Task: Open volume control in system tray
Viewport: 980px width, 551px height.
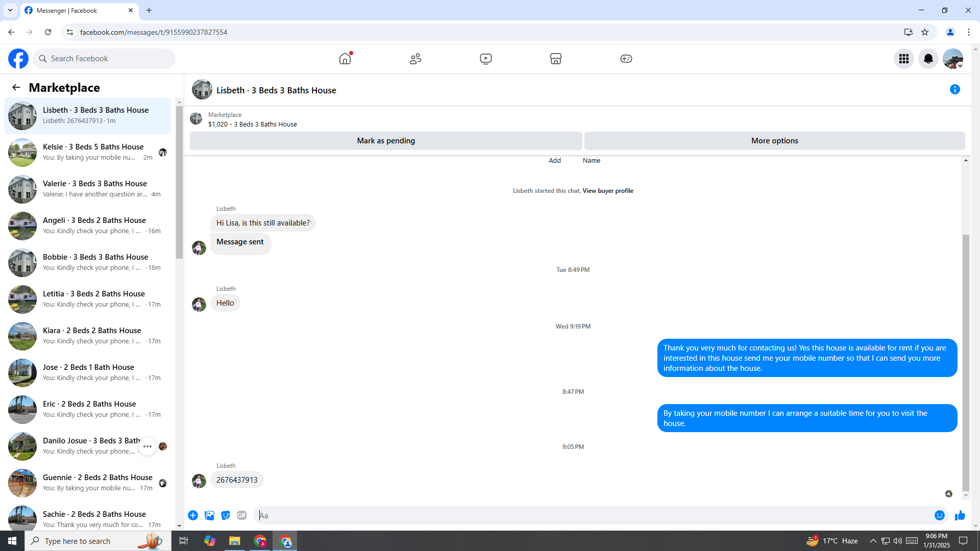Action: pos(898,541)
